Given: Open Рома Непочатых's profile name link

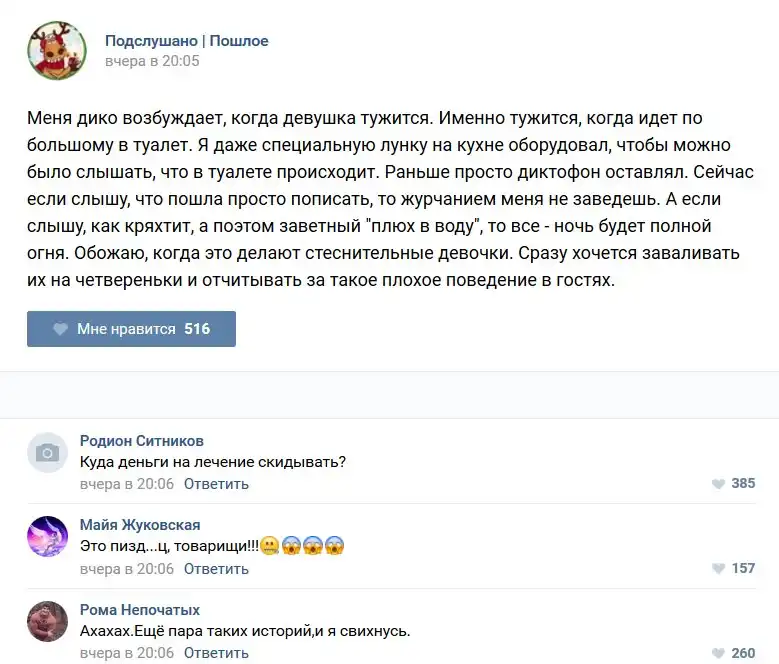Looking at the screenshot, I should click(x=140, y=610).
